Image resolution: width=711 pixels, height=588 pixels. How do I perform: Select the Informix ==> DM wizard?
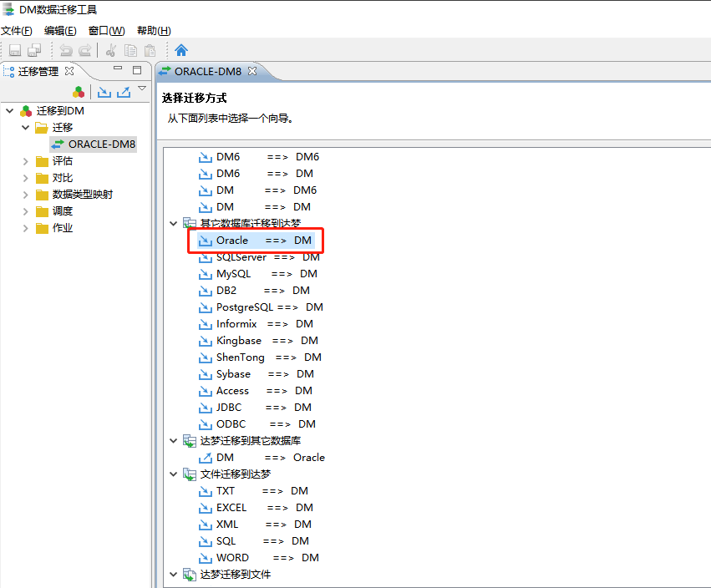point(256,324)
